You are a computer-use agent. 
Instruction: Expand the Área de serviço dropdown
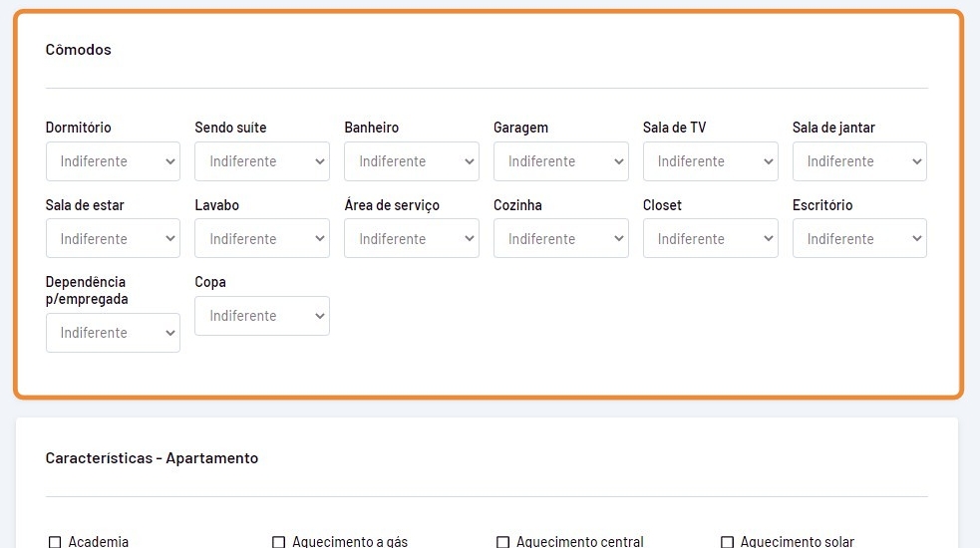click(411, 239)
